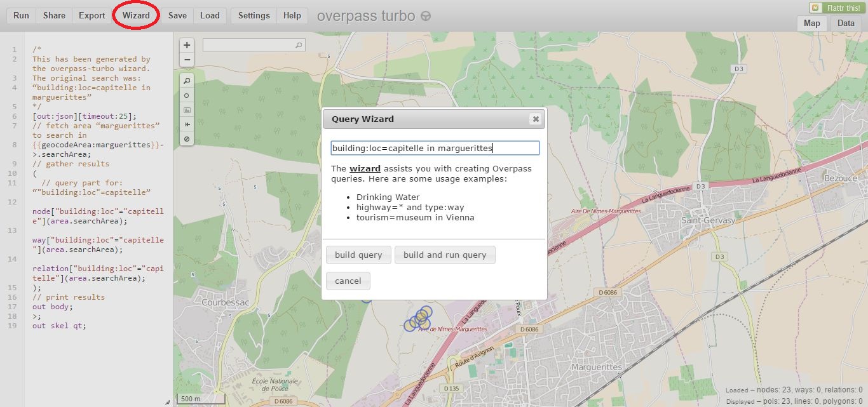Click the 'out skel qt;' code line
868x407 pixels.
coord(59,326)
